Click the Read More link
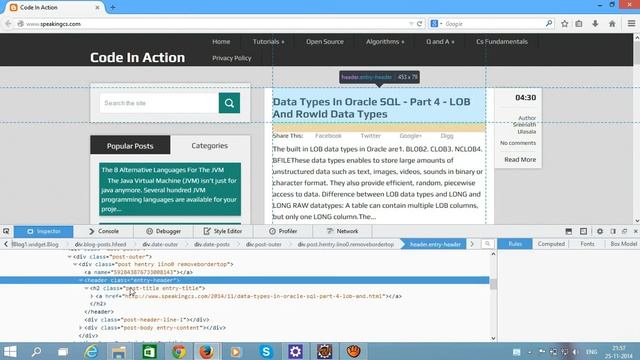640x360 pixels. tap(520, 160)
